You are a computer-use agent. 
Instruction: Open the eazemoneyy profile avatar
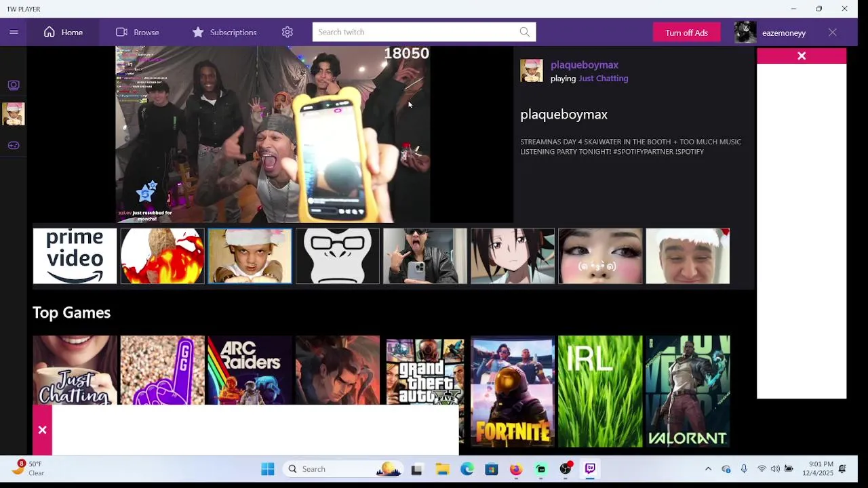click(745, 32)
